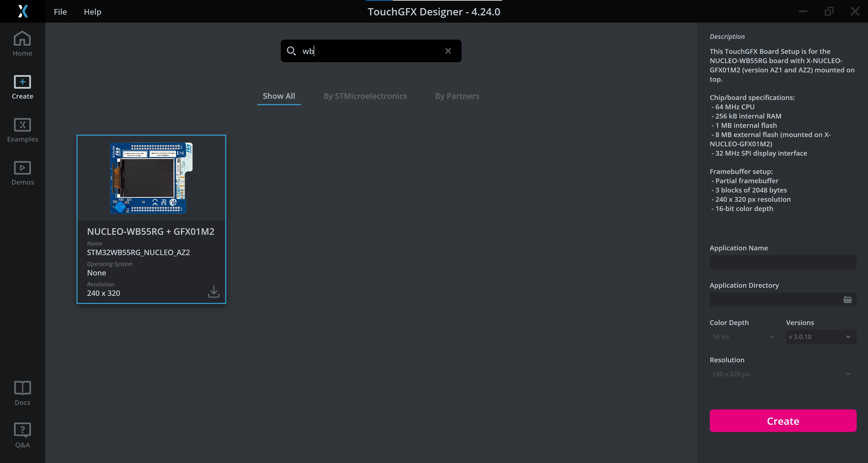Click the '240 x 320' resolution value on card
Viewport: 868px width, 463px height.
coord(104,293)
